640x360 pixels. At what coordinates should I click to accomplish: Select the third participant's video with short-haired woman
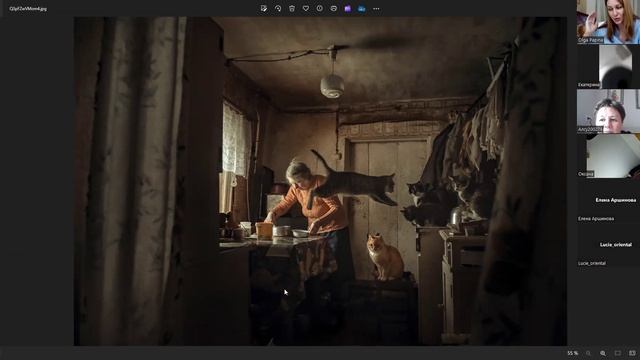coord(608,111)
